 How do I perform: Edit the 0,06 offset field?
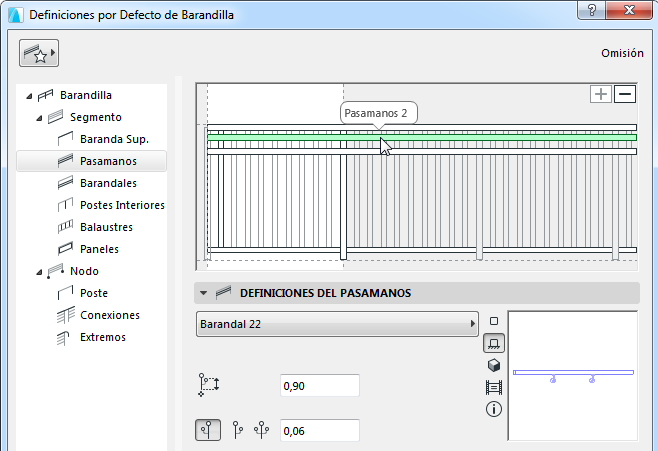(320, 430)
